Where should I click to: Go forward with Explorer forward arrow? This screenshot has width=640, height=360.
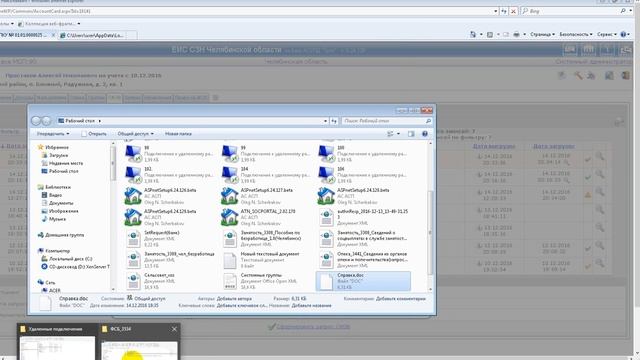[47, 121]
